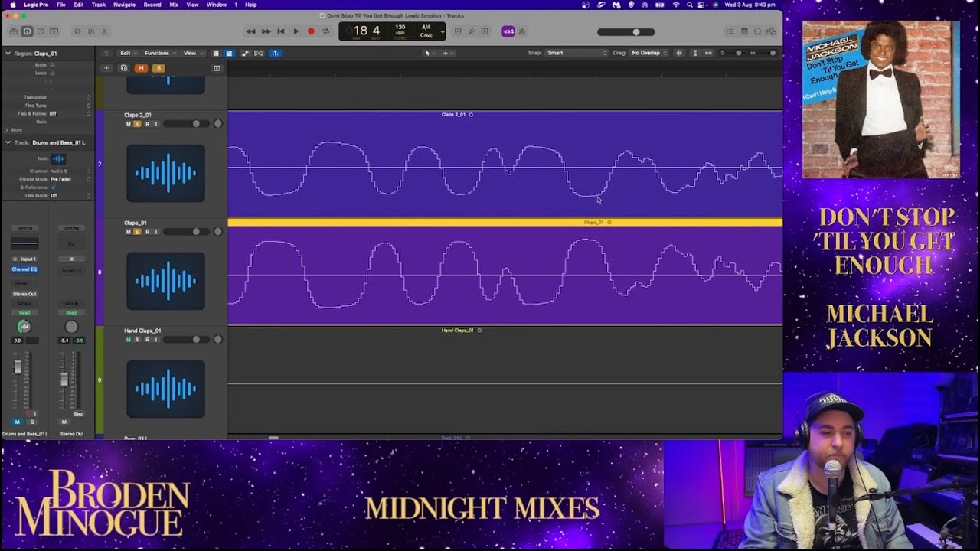980x551 pixels.
Task: Toggle the purple count-in 1234 button
Action: [508, 31]
